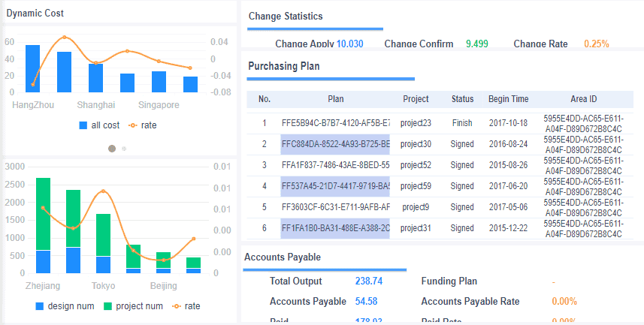Image resolution: width=644 pixels, height=325 pixels.
Task: Click the HangZhou blue cost bar
Action: [32, 68]
